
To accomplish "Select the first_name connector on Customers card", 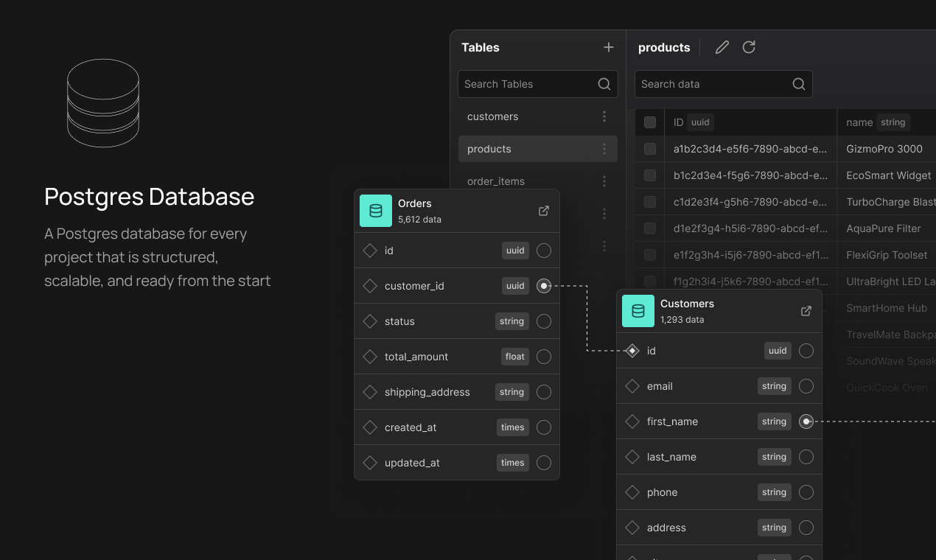I will [806, 421].
